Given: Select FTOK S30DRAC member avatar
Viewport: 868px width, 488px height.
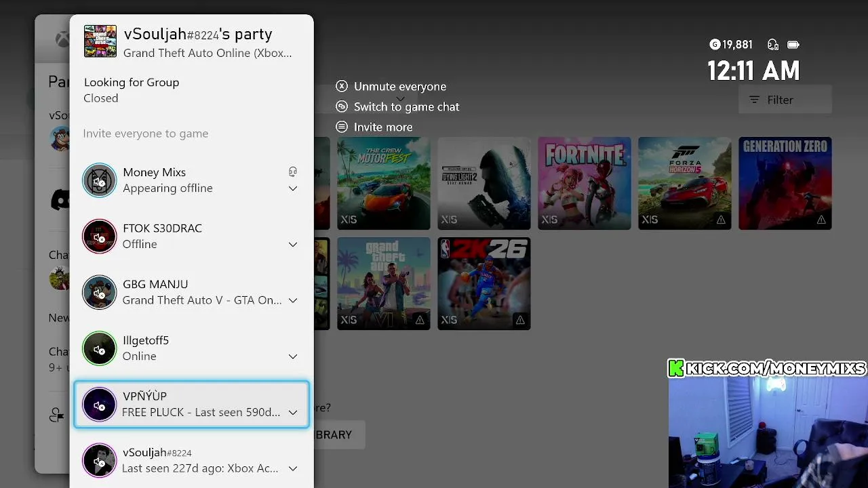Looking at the screenshot, I should (100, 236).
